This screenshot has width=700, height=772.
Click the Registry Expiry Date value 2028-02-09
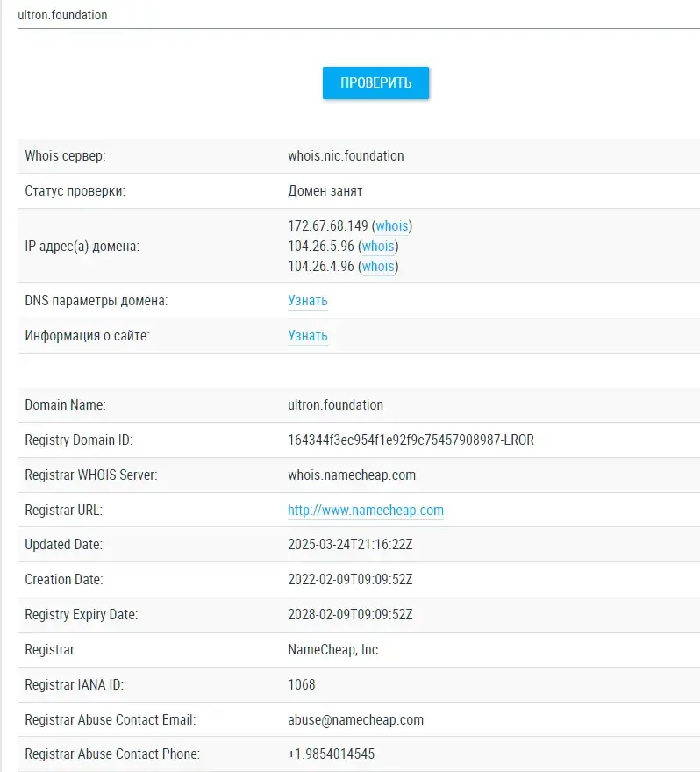point(350,615)
